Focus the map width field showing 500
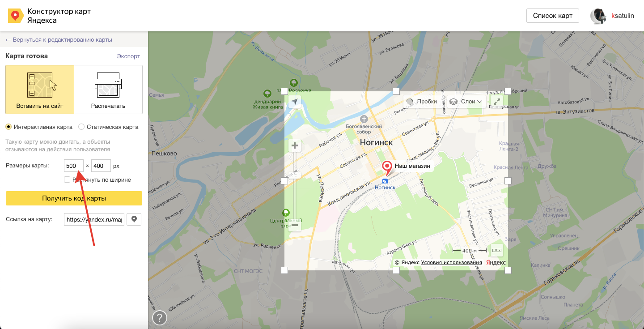Screen dimensions: 644x329 (73, 166)
